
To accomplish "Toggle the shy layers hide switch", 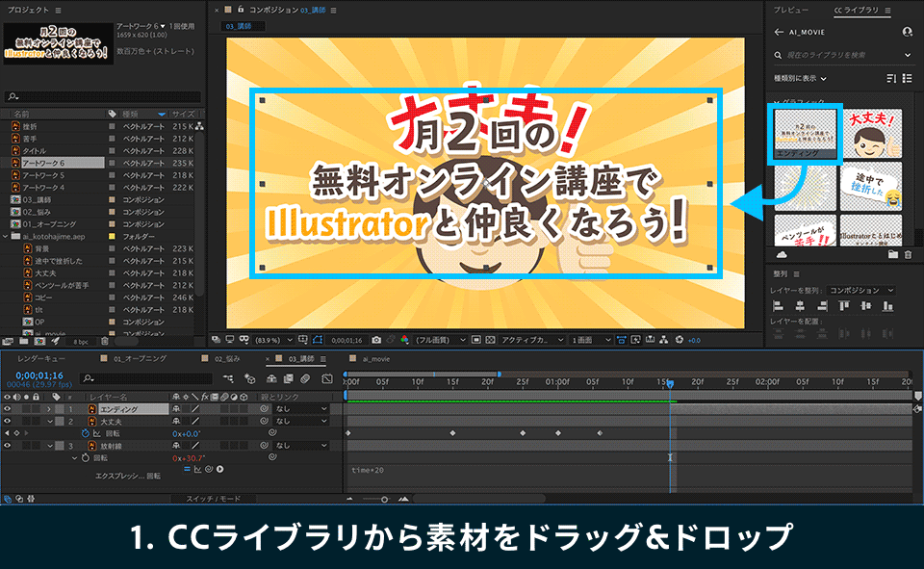I will (271, 378).
